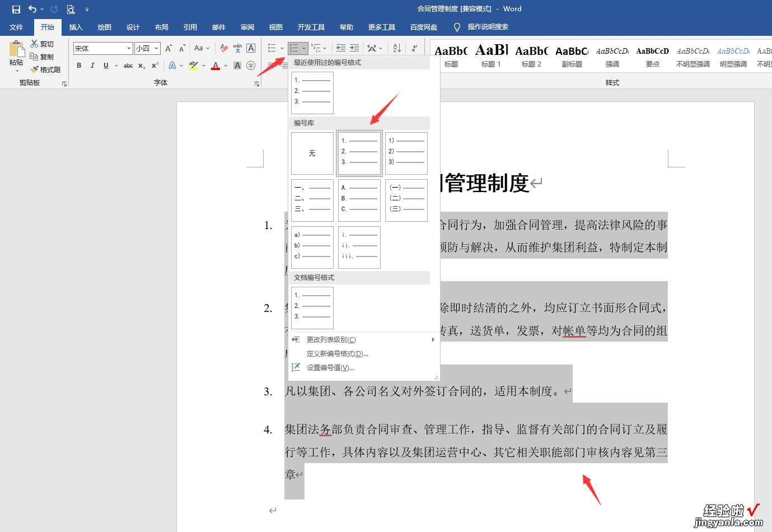Apply subscript formatting

(142, 66)
